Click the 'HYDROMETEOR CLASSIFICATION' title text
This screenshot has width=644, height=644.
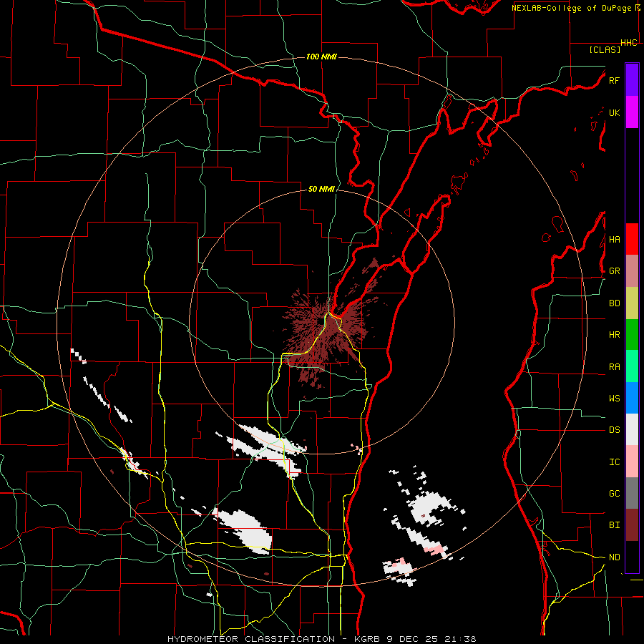coord(251,639)
